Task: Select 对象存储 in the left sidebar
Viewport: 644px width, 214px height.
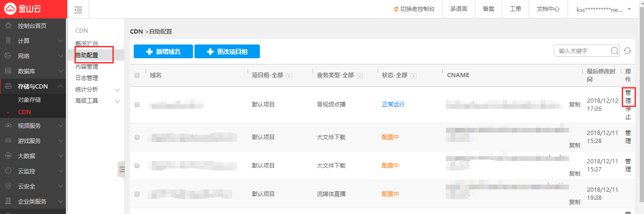Action: pos(29,100)
